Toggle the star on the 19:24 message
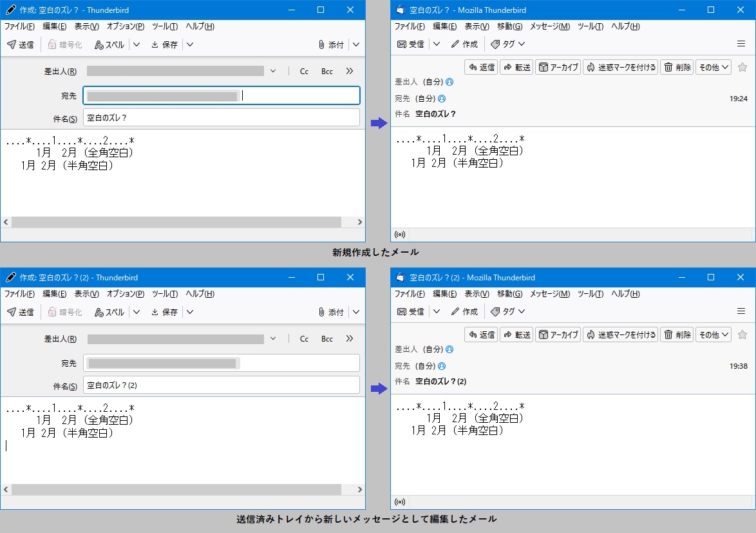The image size is (756, 533). point(742,67)
